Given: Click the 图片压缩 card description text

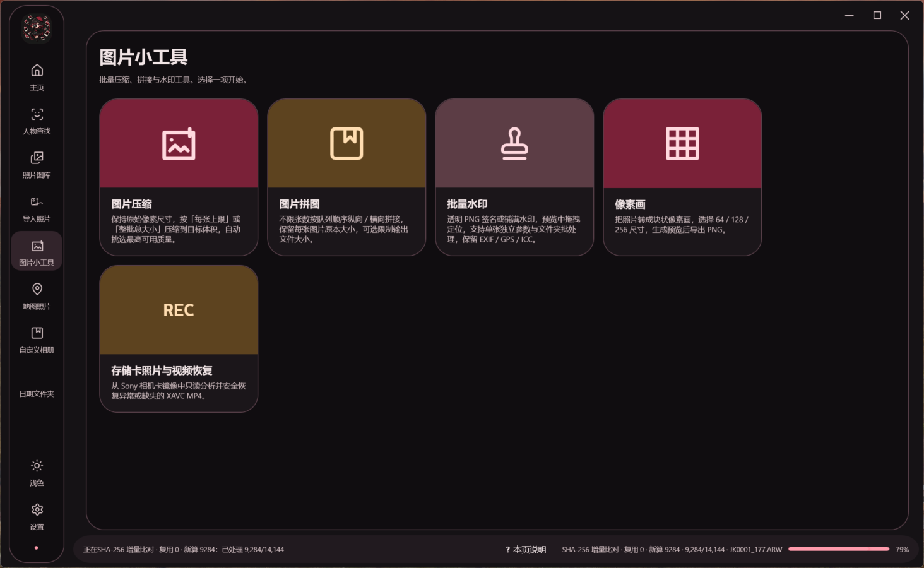Looking at the screenshot, I should point(176,229).
